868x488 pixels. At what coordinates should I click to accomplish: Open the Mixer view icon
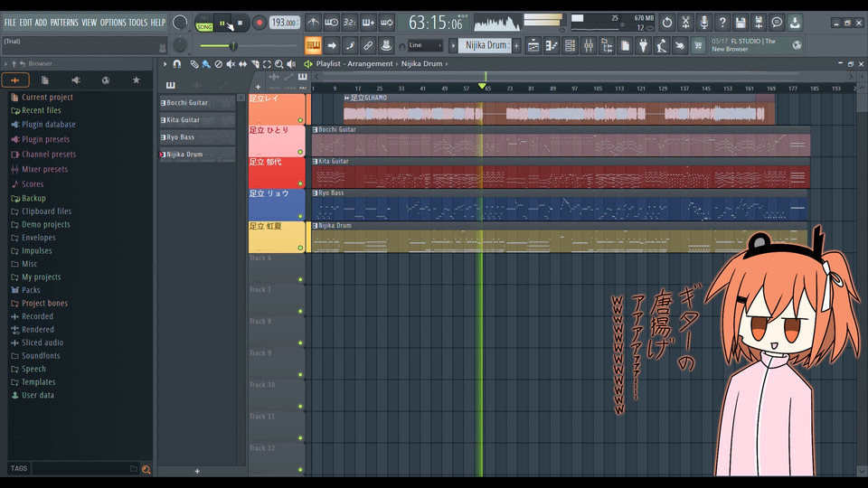coord(589,45)
